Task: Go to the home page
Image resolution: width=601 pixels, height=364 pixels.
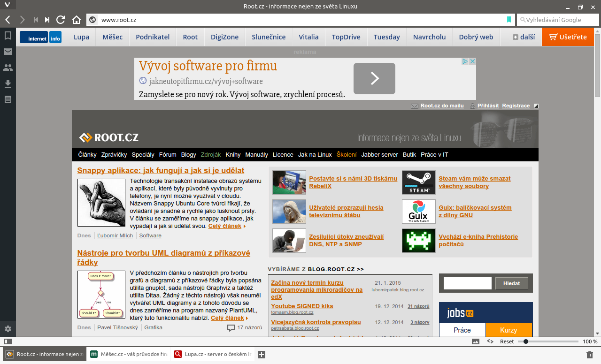Action: (x=77, y=20)
